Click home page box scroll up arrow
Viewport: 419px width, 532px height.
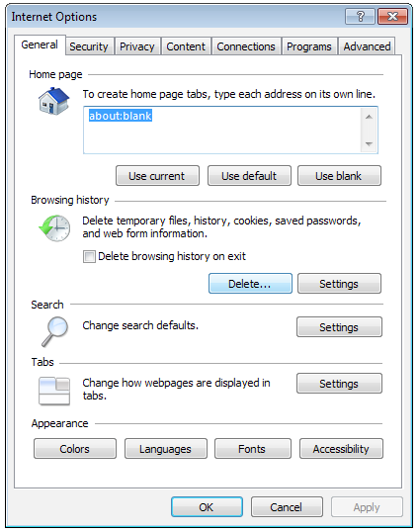click(x=369, y=117)
